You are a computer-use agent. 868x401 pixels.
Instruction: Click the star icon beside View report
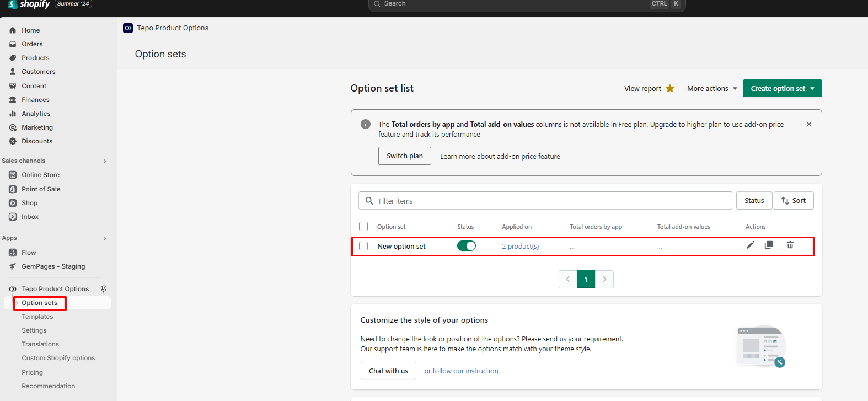670,89
